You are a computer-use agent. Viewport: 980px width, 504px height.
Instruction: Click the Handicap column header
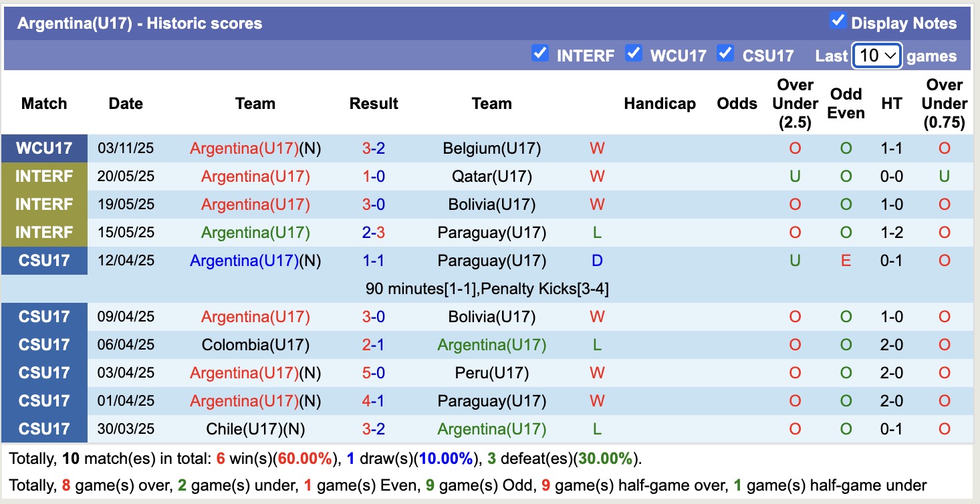659,104
